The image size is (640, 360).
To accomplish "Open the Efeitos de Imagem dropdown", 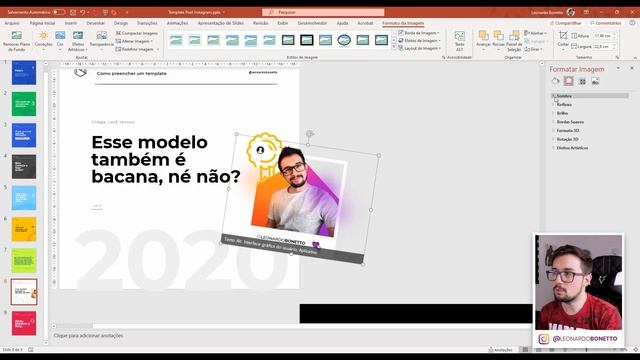I will pyautogui.click(x=419, y=40).
